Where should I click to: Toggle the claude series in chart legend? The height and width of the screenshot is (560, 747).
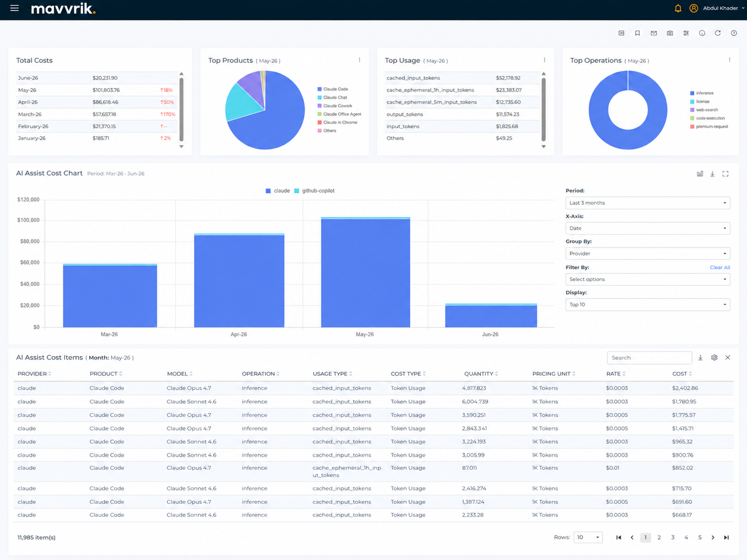pyautogui.click(x=278, y=191)
